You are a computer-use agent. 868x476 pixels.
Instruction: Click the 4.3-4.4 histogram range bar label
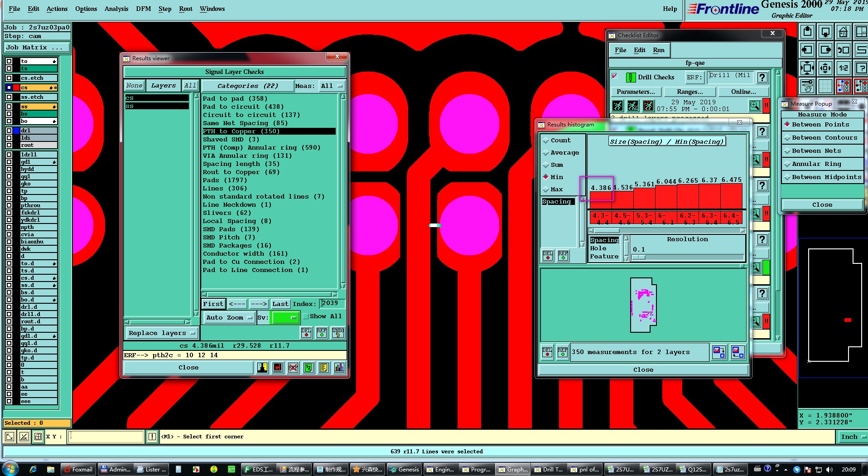pyautogui.click(x=601, y=219)
